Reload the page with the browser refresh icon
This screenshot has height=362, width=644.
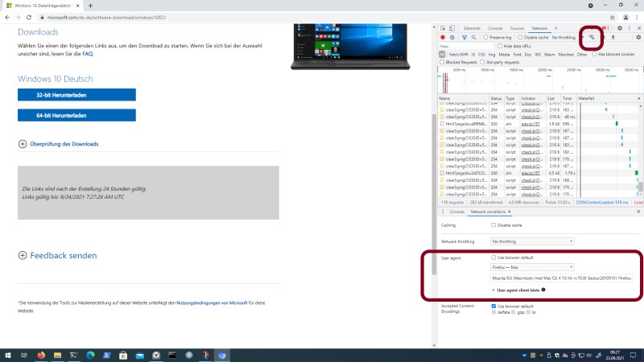pyautogui.click(x=29, y=18)
